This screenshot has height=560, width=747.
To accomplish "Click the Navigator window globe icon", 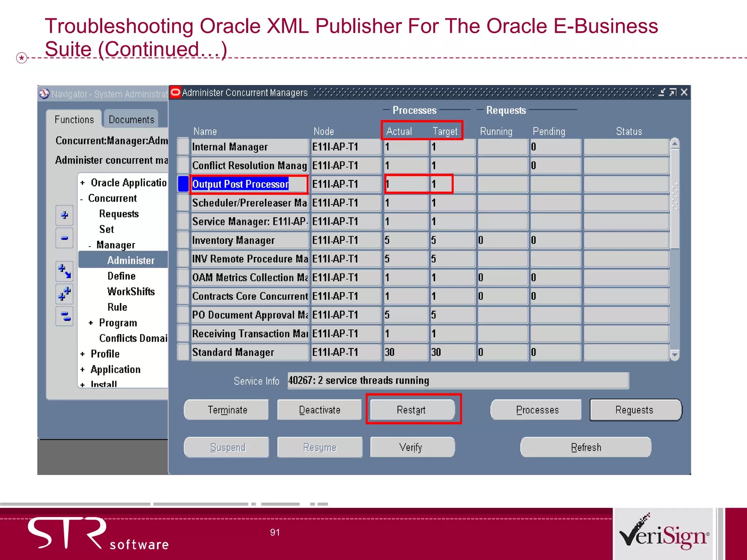I will click(44, 94).
